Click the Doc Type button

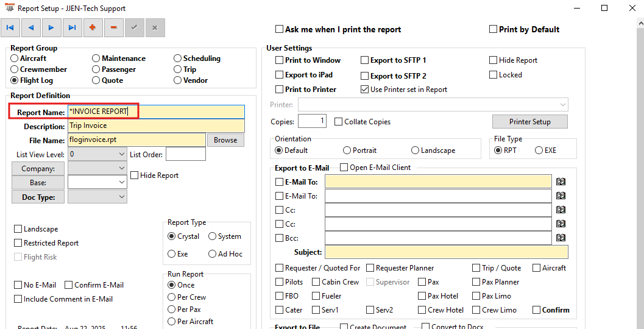(38, 197)
